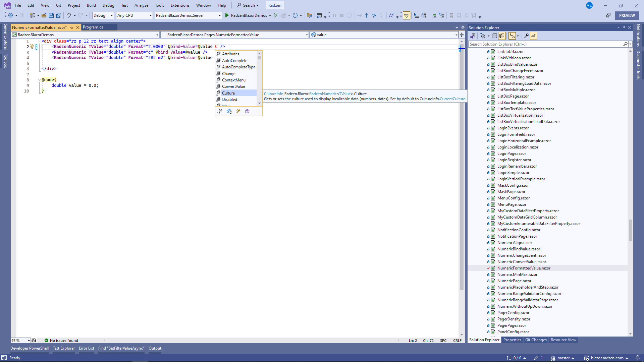
Task: Click the Undo arrow icon
Action: 68,15
